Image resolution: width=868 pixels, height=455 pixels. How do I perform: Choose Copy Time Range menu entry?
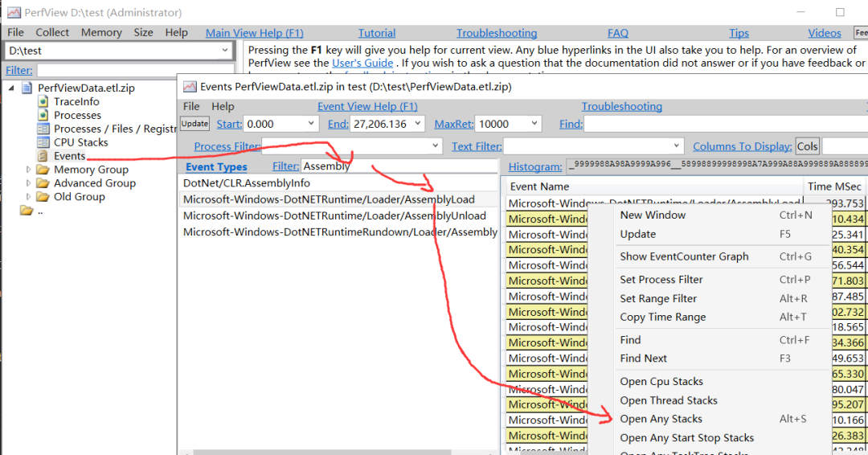coord(662,318)
